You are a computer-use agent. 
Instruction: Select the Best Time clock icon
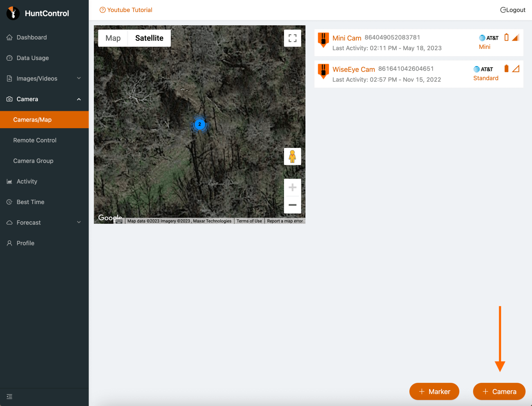[9, 202]
